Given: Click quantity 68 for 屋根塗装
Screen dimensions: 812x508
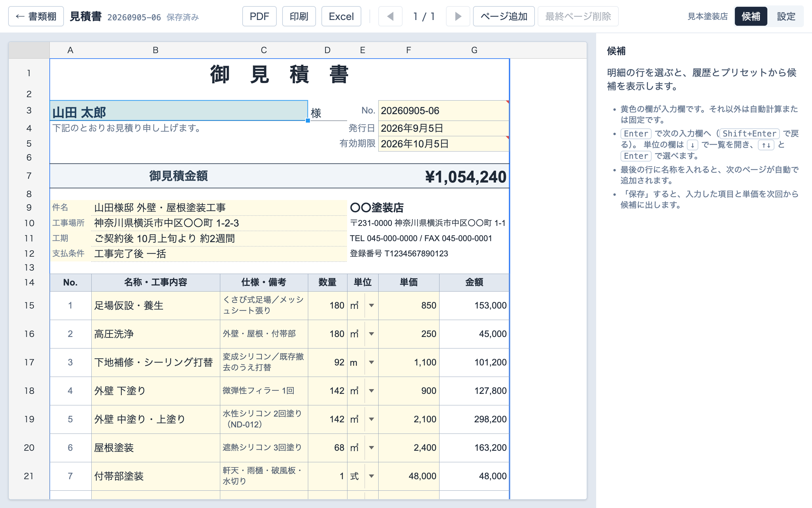Looking at the screenshot, I should tap(328, 448).
